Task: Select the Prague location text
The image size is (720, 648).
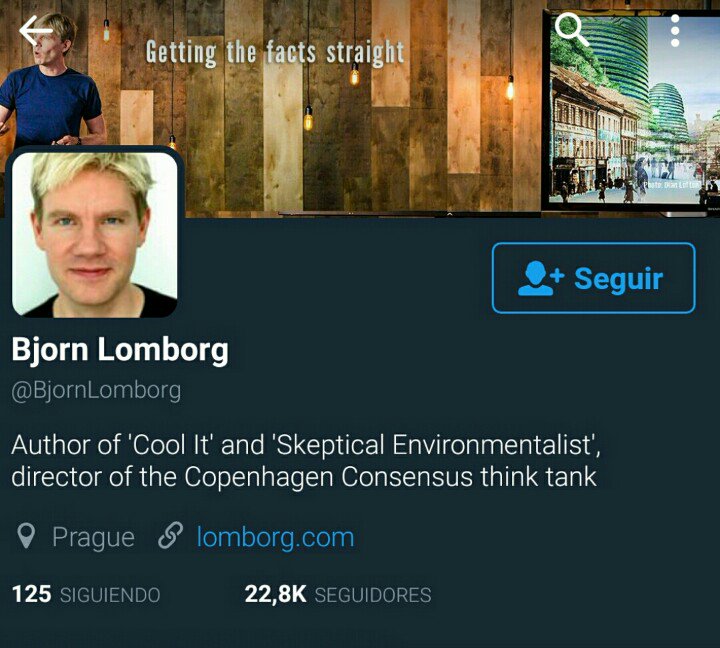Action: [93, 537]
